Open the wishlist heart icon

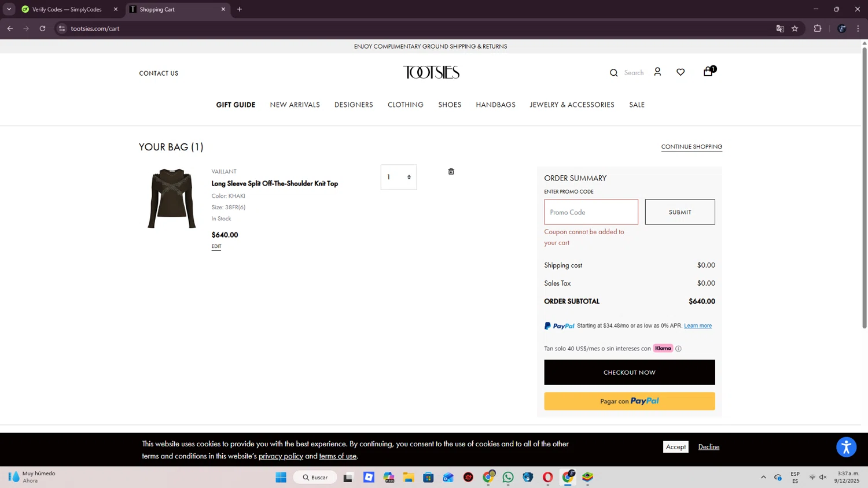pos(681,72)
